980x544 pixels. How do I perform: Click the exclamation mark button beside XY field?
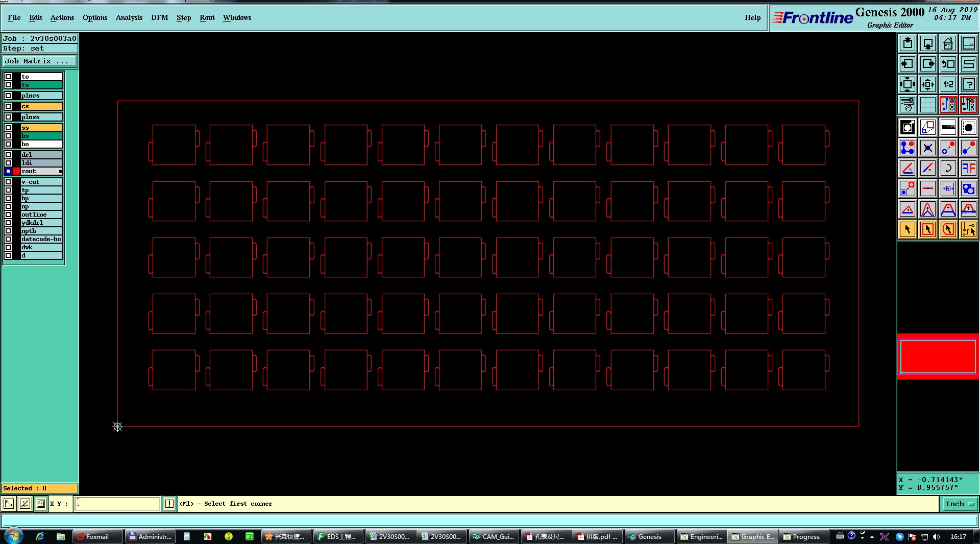click(169, 504)
